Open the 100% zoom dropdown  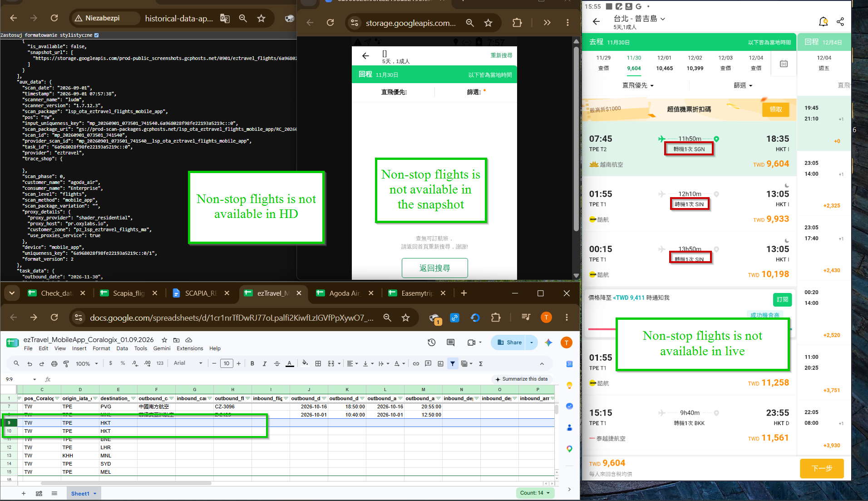pos(87,363)
